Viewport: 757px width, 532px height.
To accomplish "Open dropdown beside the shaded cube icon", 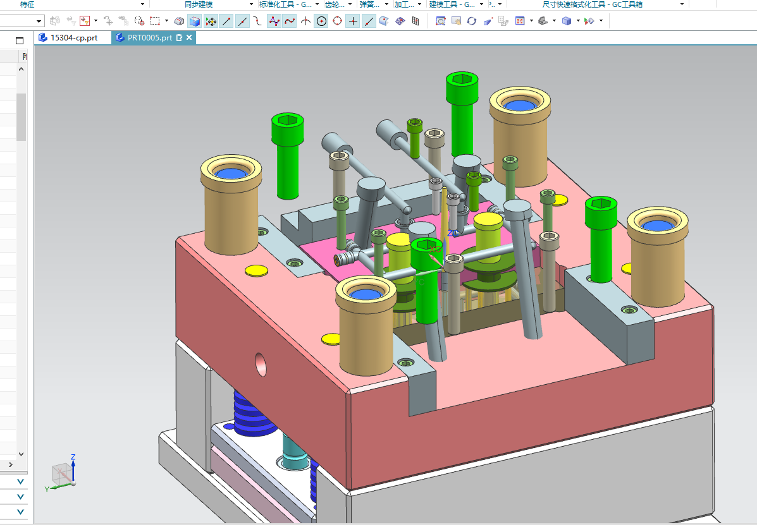I will (578, 21).
